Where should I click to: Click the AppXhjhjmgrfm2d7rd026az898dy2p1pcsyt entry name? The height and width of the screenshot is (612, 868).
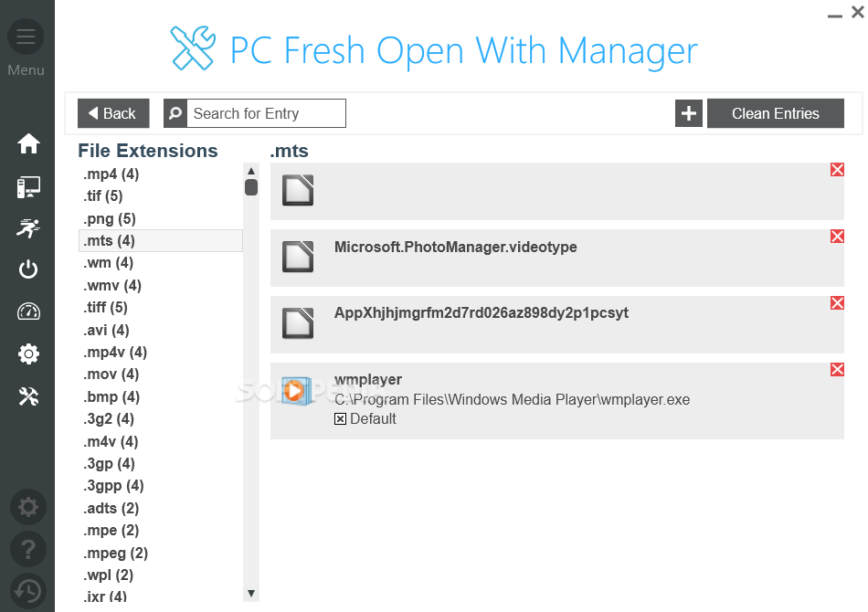481,313
